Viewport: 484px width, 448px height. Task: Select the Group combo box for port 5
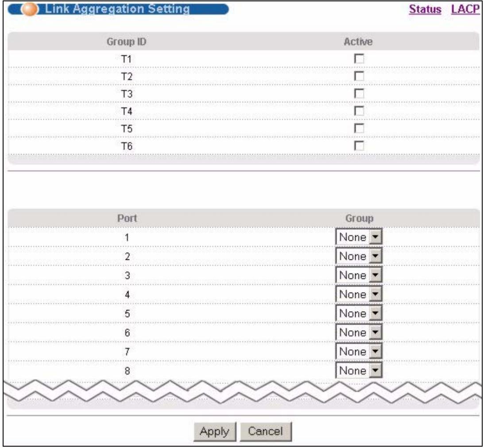click(359, 313)
